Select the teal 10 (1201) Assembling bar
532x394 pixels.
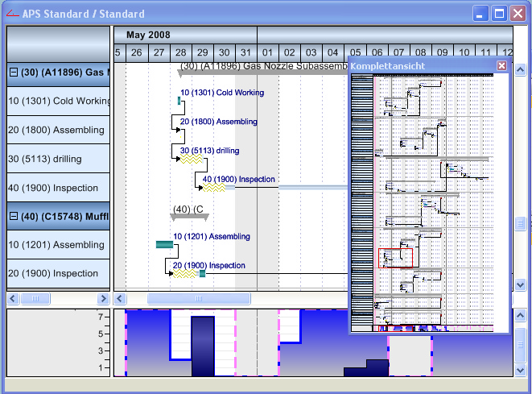click(x=164, y=244)
